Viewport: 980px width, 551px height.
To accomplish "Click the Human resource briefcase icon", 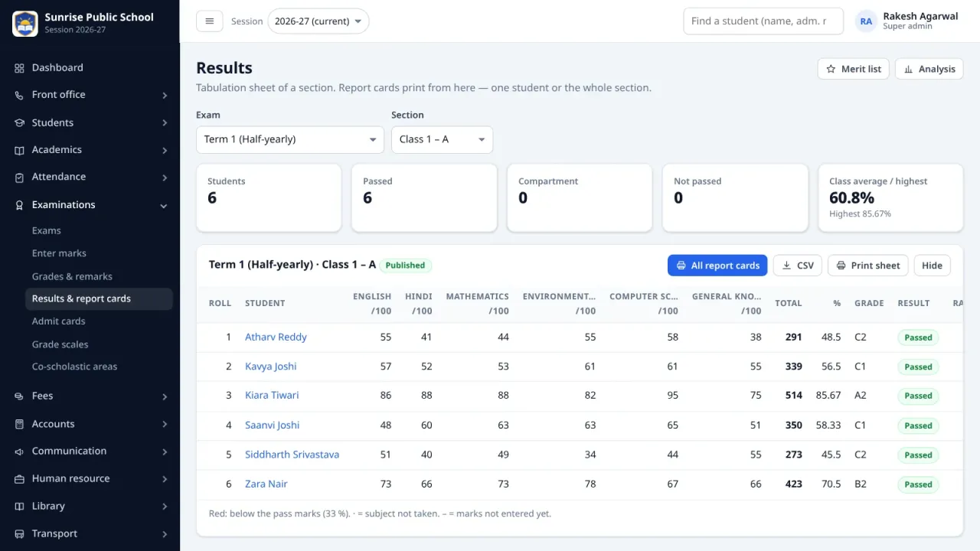I will (19, 479).
